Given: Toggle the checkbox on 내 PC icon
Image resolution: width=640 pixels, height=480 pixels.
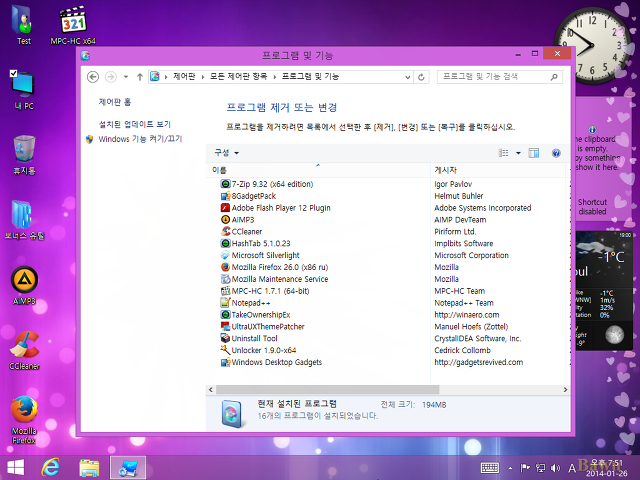Looking at the screenshot, I should [13, 73].
